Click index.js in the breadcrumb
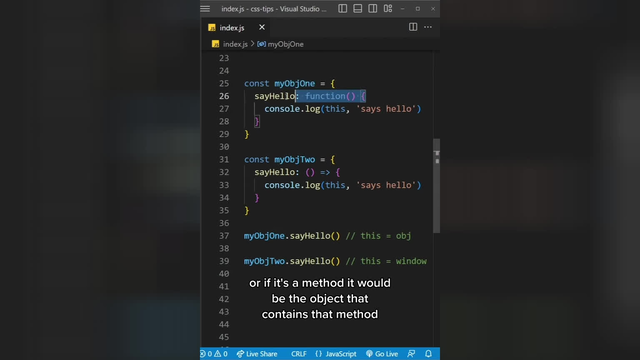Image resolution: width=640 pixels, height=360 pixels. click(x=235, y=44)
